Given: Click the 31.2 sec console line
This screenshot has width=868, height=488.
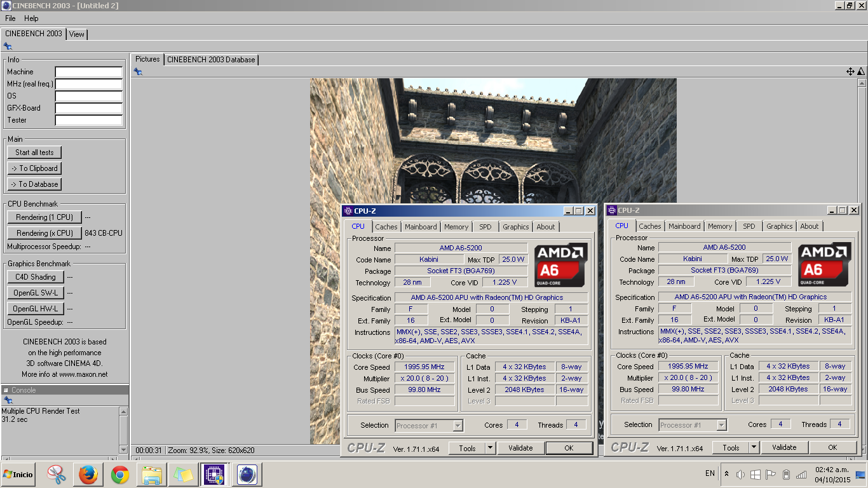Looking at the screenshot, I should pyautogui.click(x=14, y=419).
